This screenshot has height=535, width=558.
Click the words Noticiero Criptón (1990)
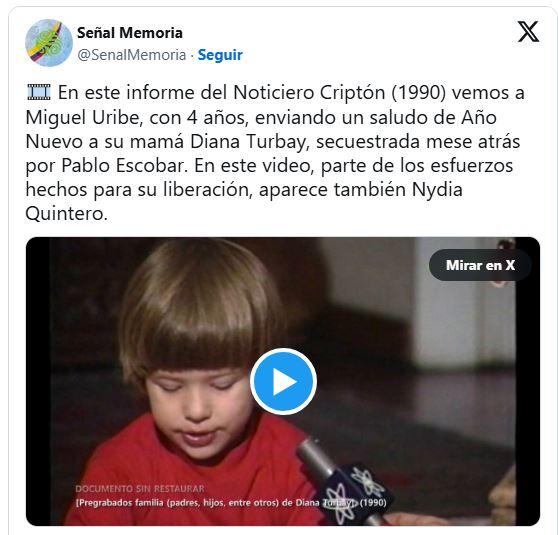pos(339,93)
